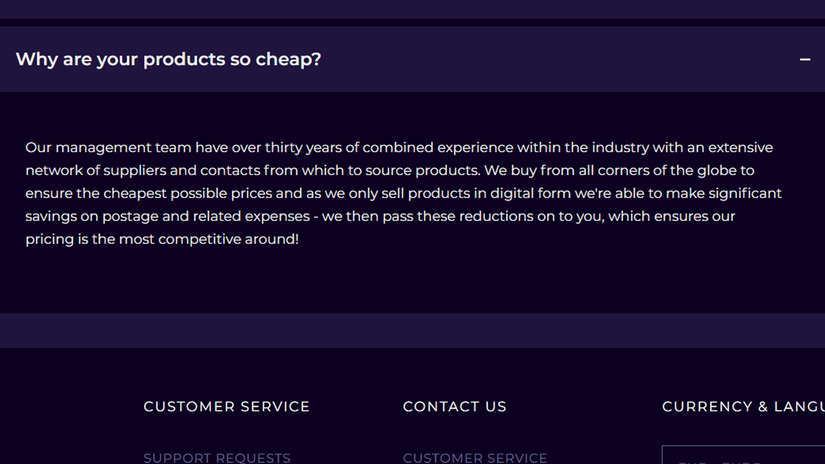
Task: Click the answer line starting "Our management team"
Action: coord(399,148)
